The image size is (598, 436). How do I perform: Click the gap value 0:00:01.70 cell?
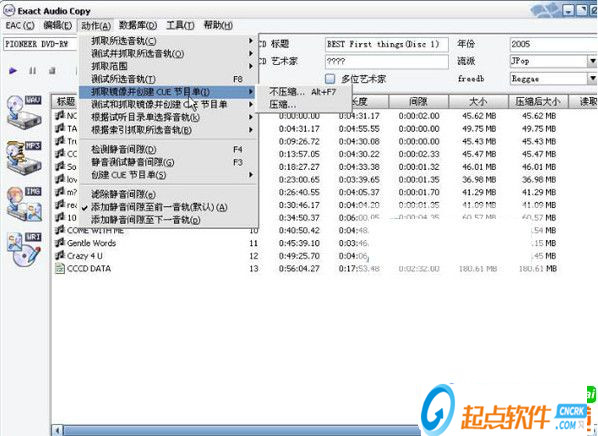click(419, 192)
